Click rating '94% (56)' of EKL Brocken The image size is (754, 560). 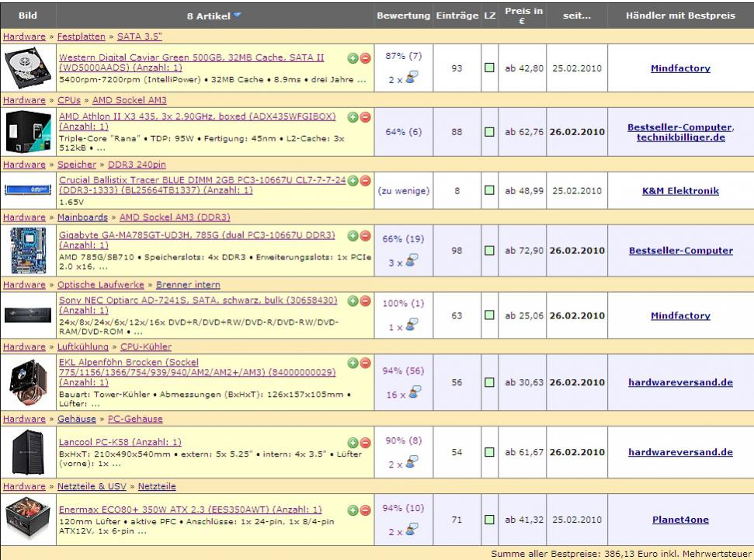coord(403,370)
